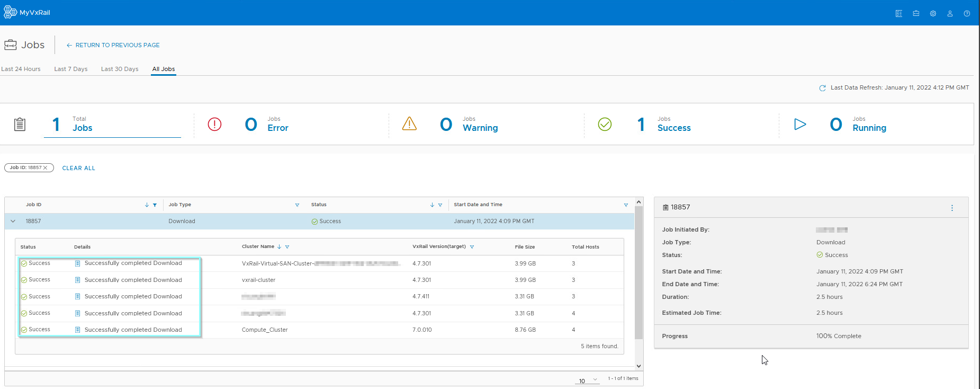Click the MyVxRail logo icon

click(x=10, y=12)
